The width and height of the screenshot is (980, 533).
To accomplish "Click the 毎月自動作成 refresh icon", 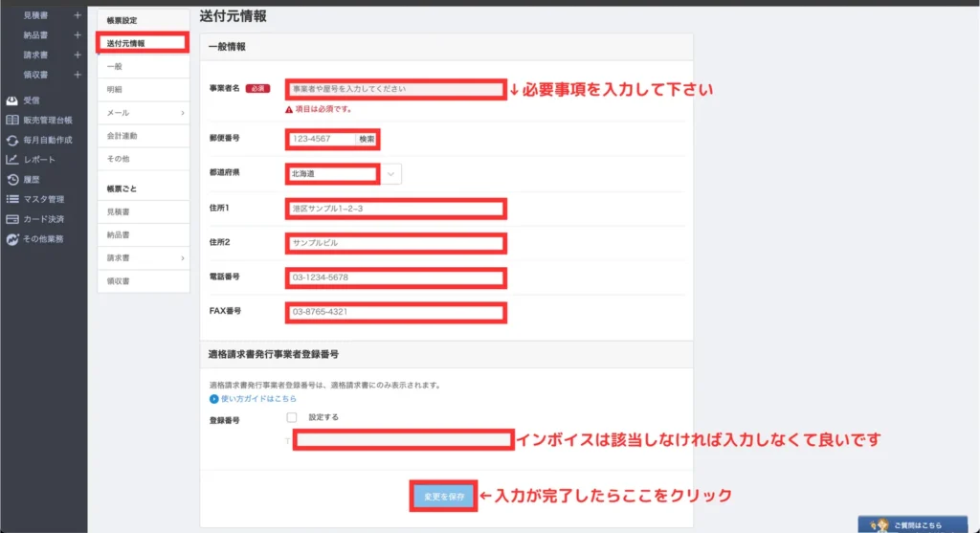I will point(12,140).
